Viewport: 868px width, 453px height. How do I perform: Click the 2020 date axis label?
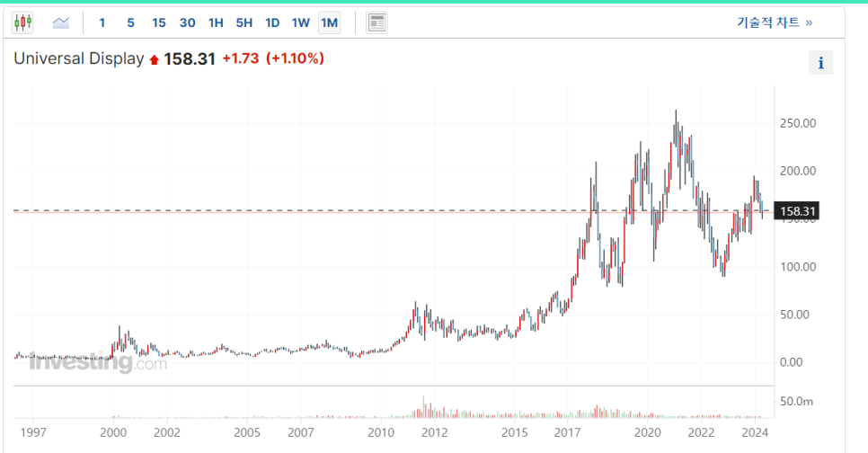(x=648, y=432)
